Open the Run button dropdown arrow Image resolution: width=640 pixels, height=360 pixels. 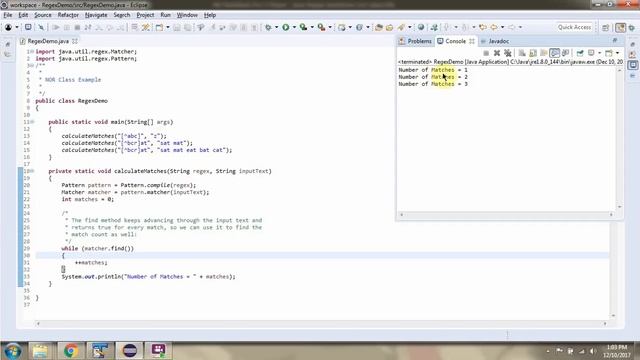tap(294, 27)
